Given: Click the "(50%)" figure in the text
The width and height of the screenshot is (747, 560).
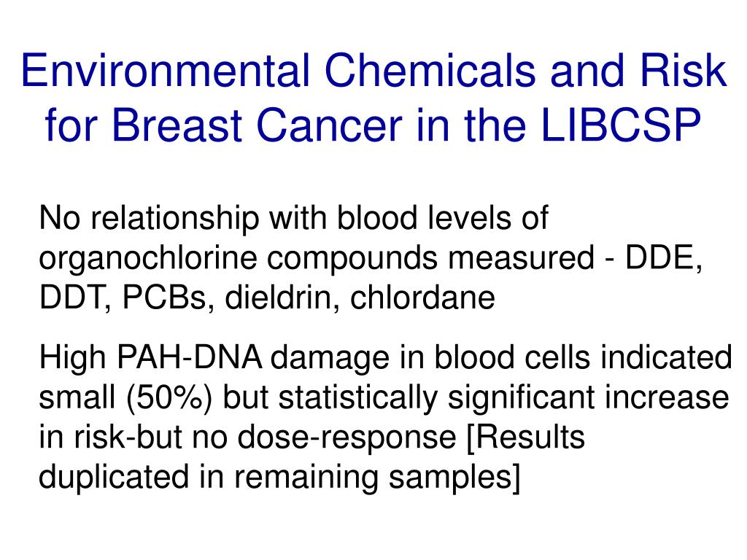Looking at the screenshot, I should click(169, 398).
